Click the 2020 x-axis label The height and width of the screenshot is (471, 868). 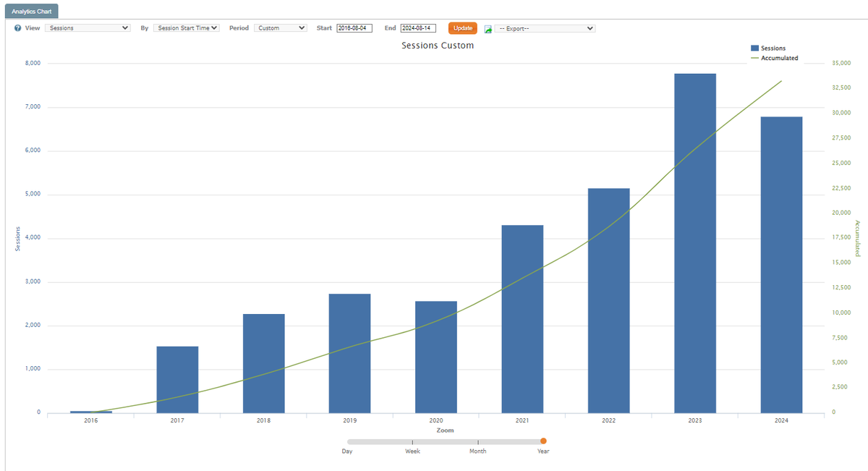pos(436,421)
